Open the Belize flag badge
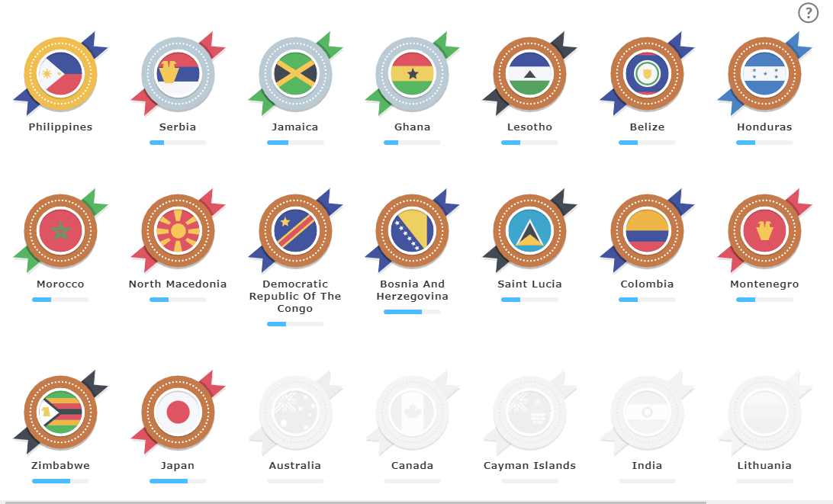This screenshot has height=504, width=833. (647, 74)
